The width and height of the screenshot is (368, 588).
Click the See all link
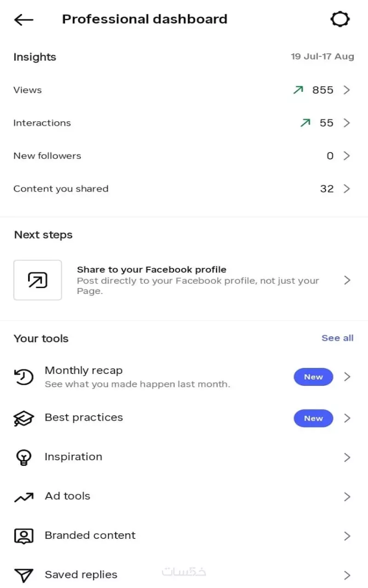(337, 338)
